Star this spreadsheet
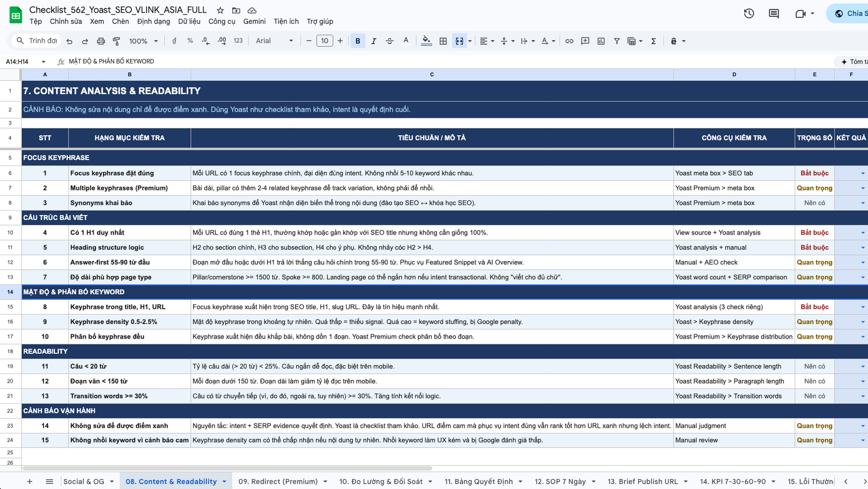The height and width of the screenshot is (489, 868). [220, 10]
